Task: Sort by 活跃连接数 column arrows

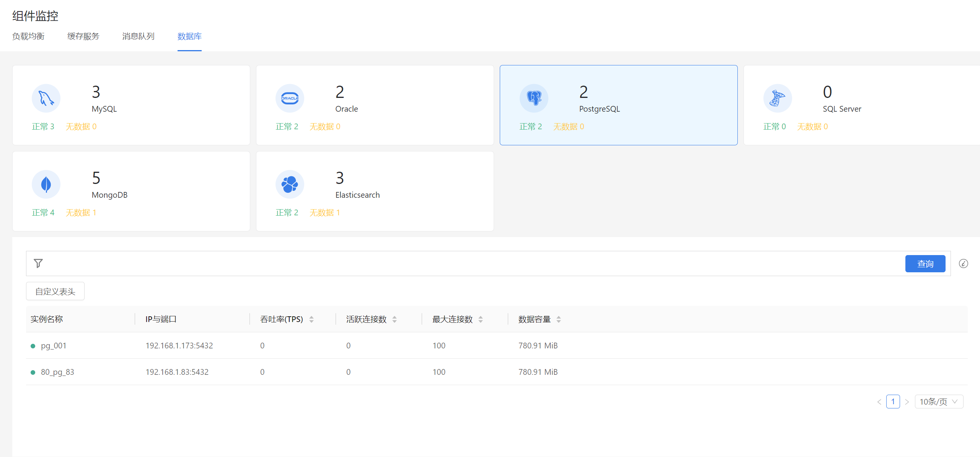Action: (395, 319)
